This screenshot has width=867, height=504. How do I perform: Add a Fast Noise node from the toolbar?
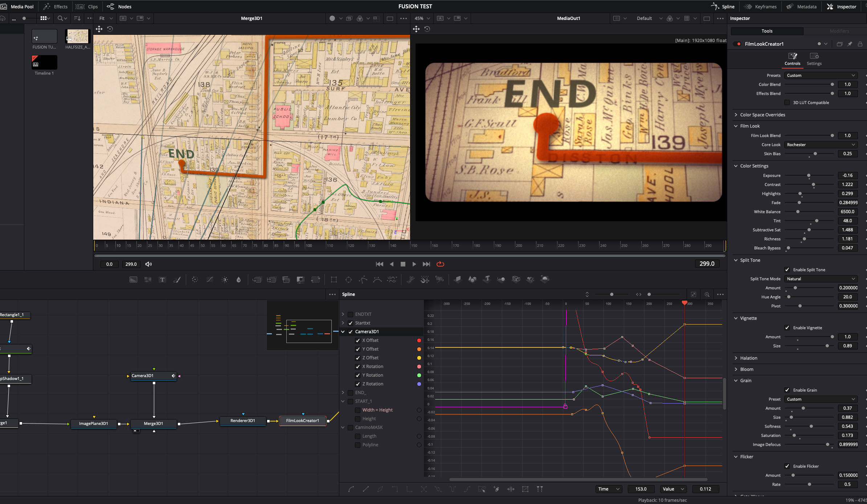click(148, 280)
